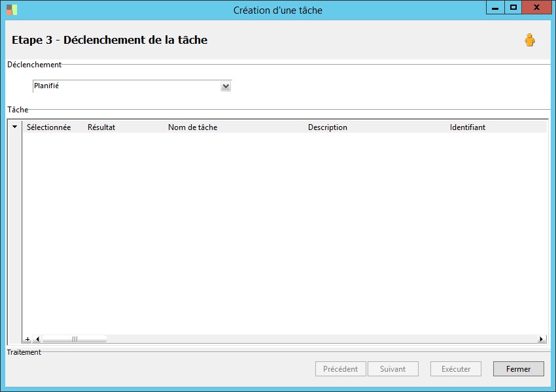Screen dimensions: 556x392
Task: Sort by the Sélectionnée column header
Action: (49, 127)
